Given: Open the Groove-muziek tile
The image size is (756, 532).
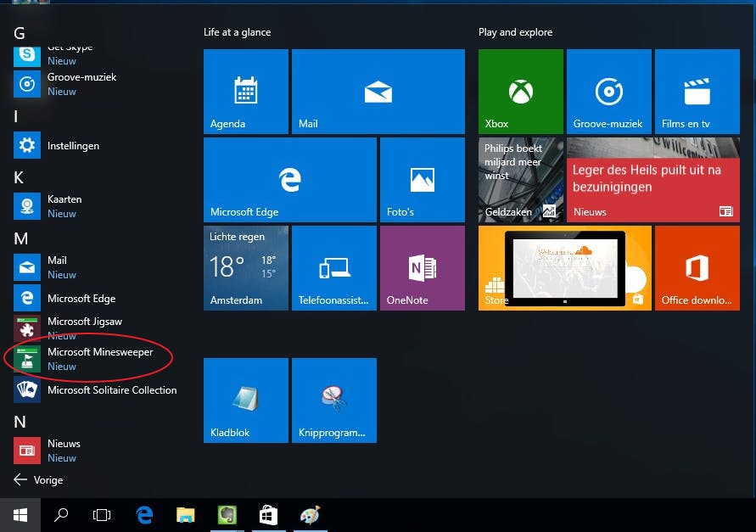Looking at the screenshot, I should coord(609,91).
